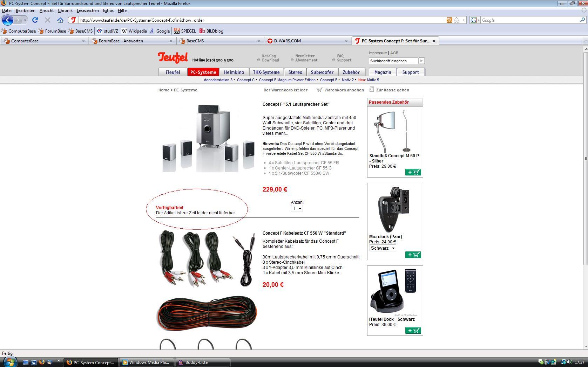Close the ComputerBase tab

click(83, 41)
